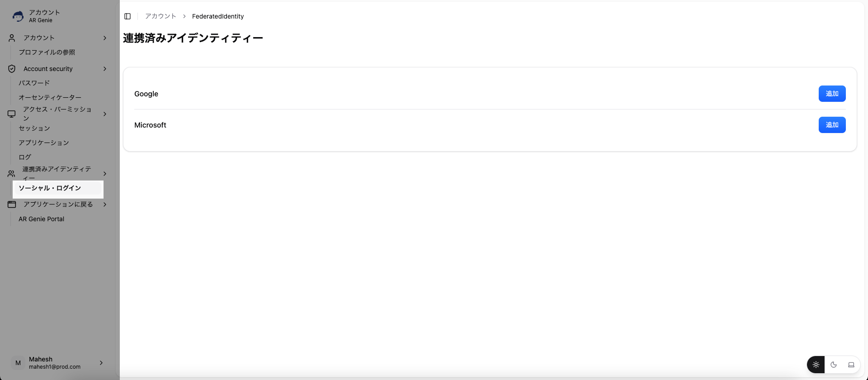Click the user avatar with letter M
This screenshot has width=868, height=380.
click(18, 363)
